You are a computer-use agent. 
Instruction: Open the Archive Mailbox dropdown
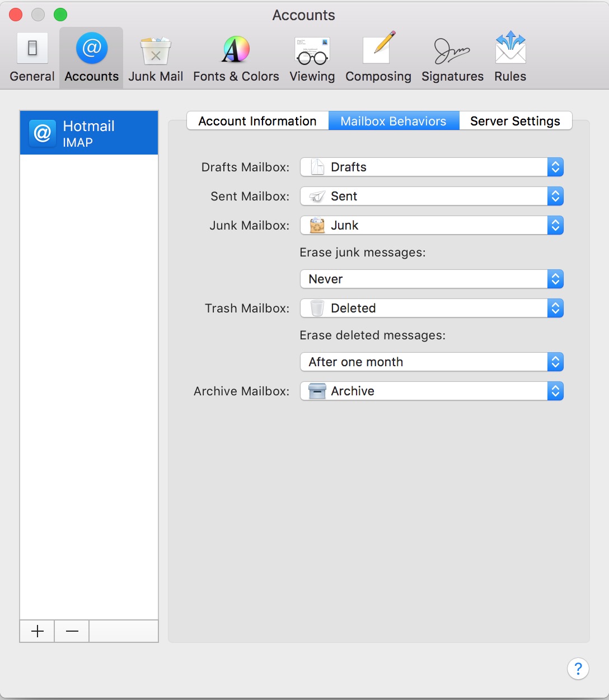pos(432,391)
